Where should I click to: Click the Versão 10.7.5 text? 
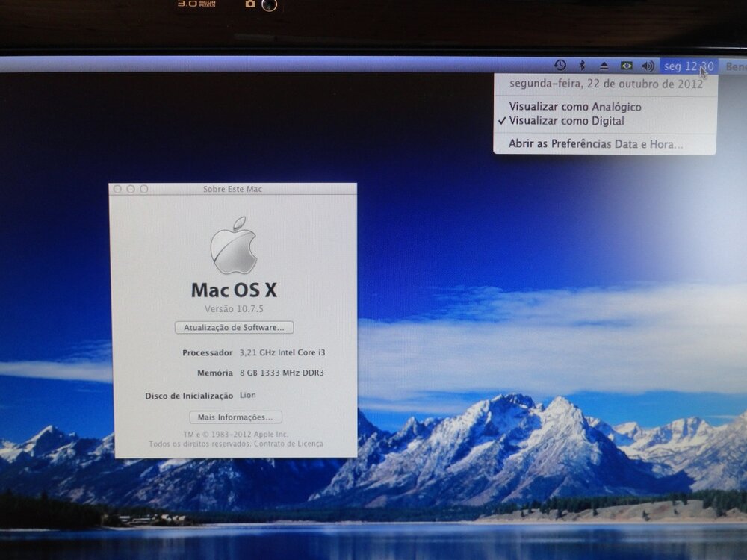[x=233, y=309]
